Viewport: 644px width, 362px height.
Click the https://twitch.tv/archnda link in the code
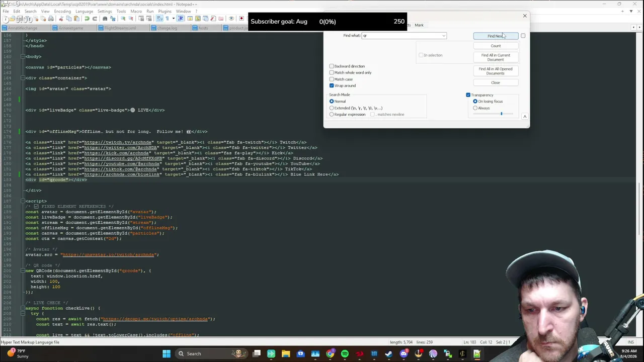pos(118,142)
